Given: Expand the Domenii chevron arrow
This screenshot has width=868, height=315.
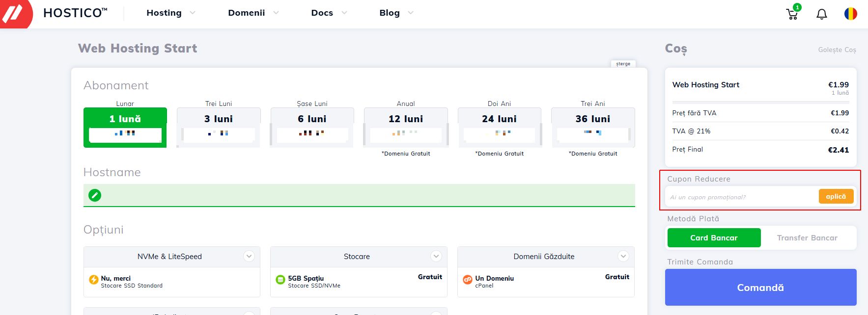Looking at the screenshot, I should tap(276, 13).
